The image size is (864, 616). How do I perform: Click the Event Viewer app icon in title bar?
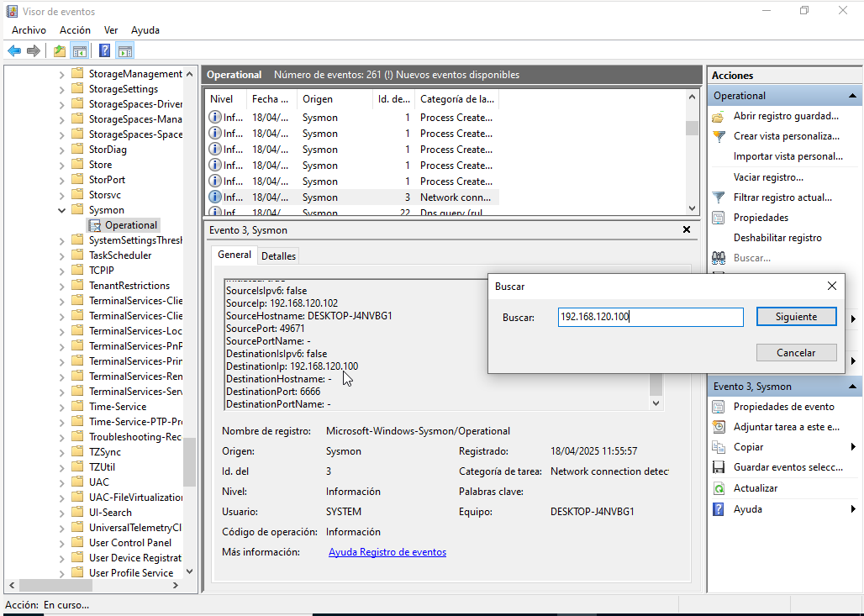11,10
